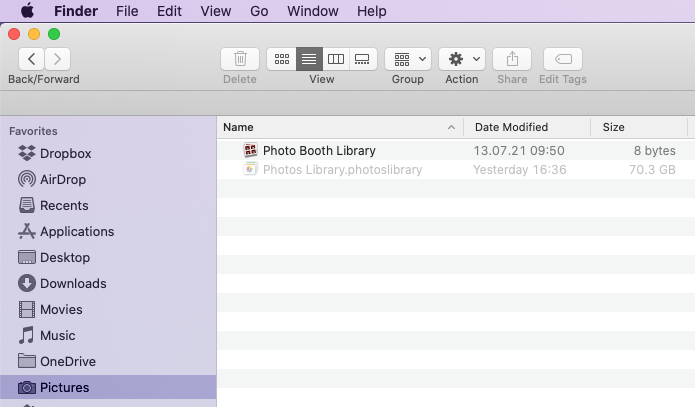Open the View menu

(216, 11)
